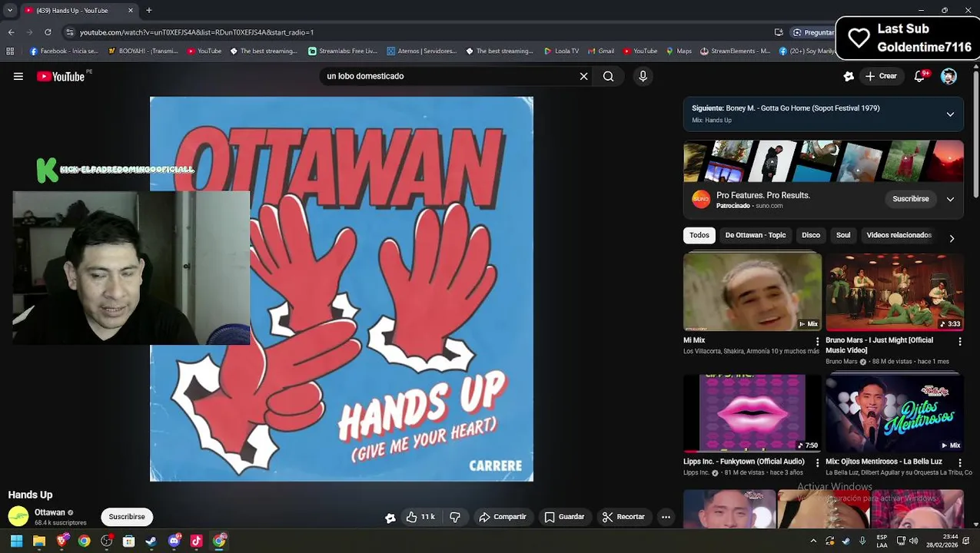Open the tab search dropdown arrow
Viewport: 980px width, 553px height.
[x=10, y=10]
